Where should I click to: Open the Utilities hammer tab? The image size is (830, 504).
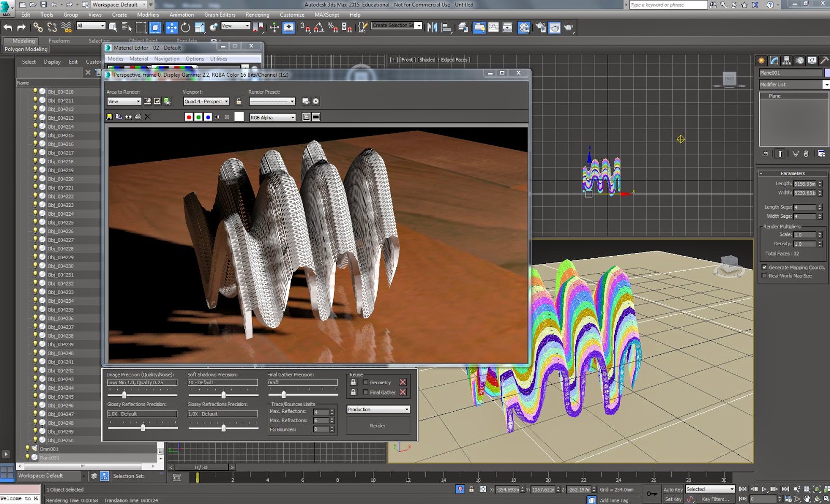pos(824,61)
